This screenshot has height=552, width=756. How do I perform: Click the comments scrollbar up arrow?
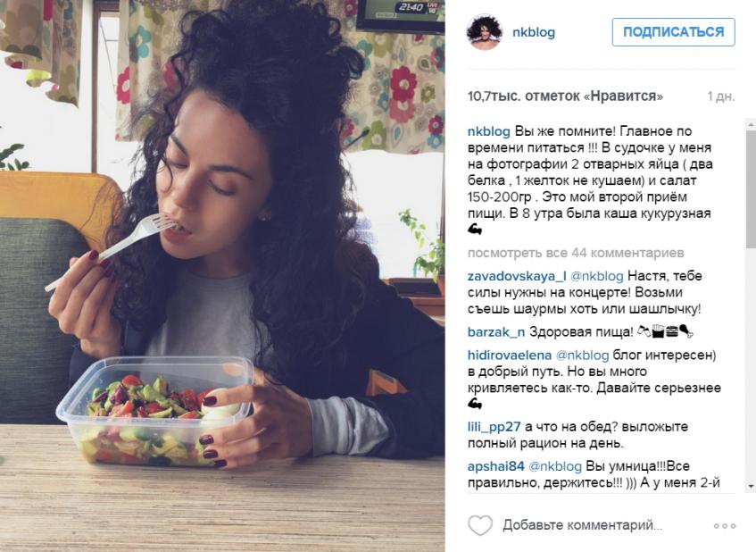pyautogui.click(x=751, y=124)
